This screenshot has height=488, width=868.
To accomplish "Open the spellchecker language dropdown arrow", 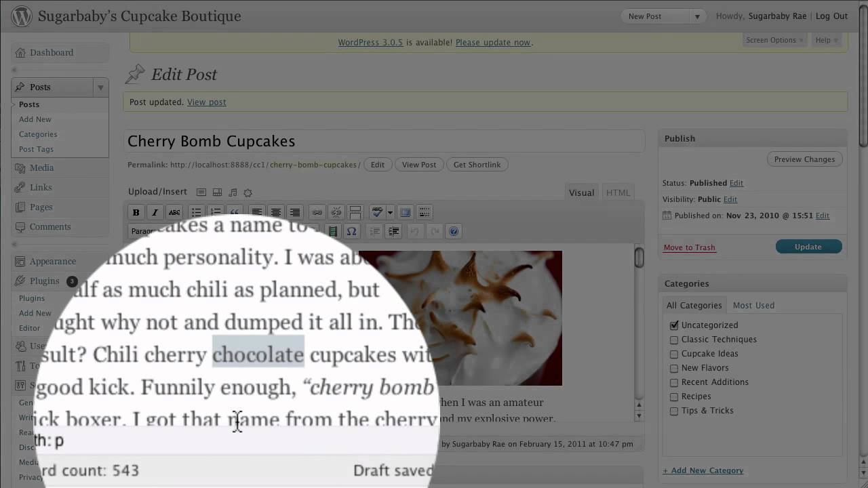I will click(x=390, y=212).
